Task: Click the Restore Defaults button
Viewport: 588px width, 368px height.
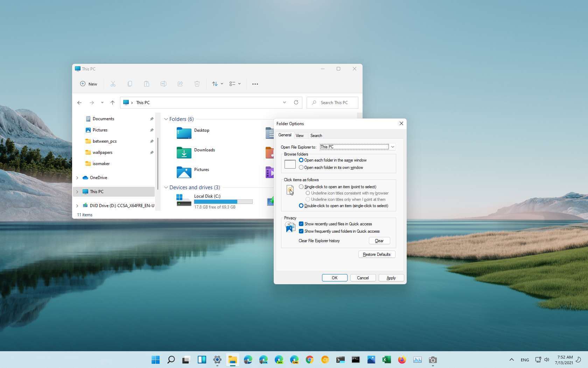Action: (x=377, y=254)
